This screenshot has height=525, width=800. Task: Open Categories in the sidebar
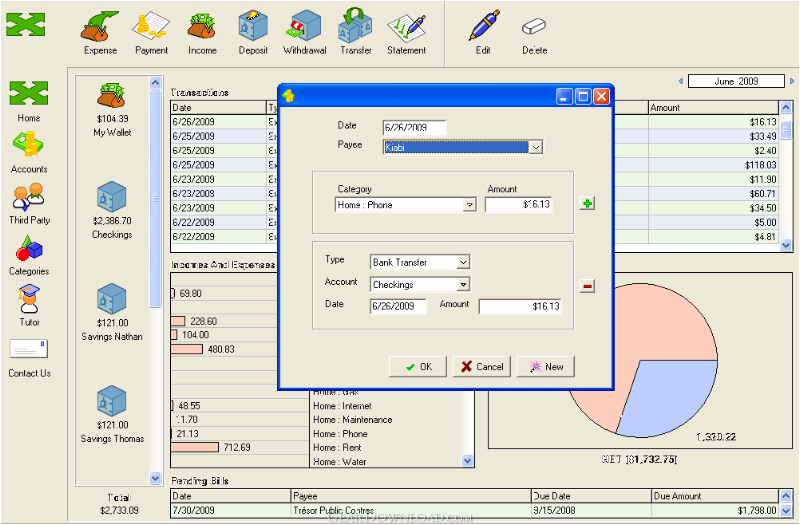[x=29, y=255]
